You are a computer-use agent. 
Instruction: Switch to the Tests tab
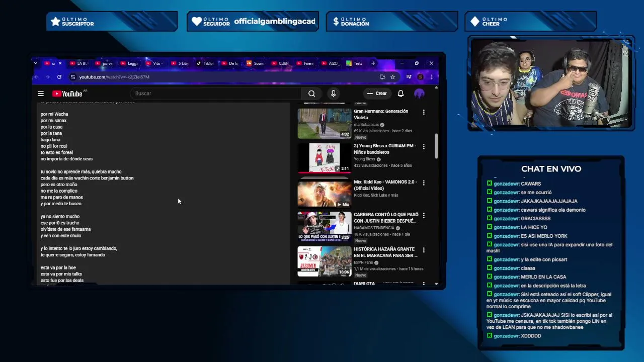tap(355, 63)
